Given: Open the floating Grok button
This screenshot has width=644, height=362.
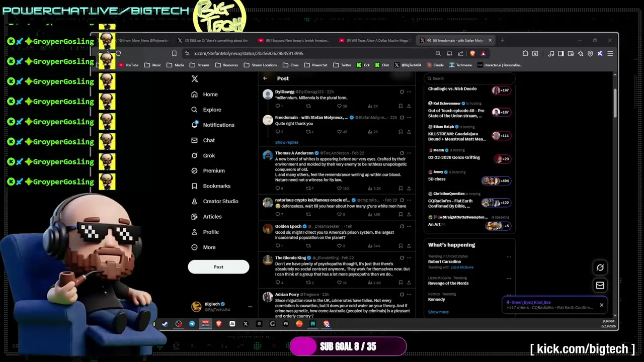Looking at the screenshot, I should coord(600,268).
